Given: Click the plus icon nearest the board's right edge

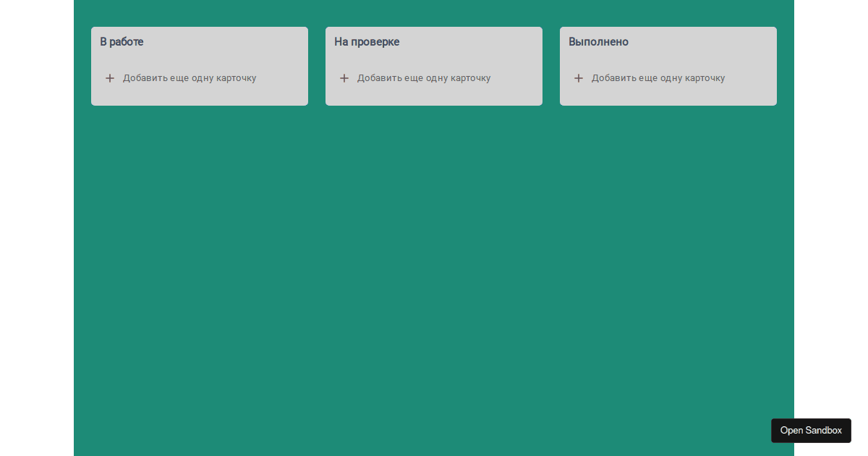Looking at the screenshot, I should pos(579,77).
